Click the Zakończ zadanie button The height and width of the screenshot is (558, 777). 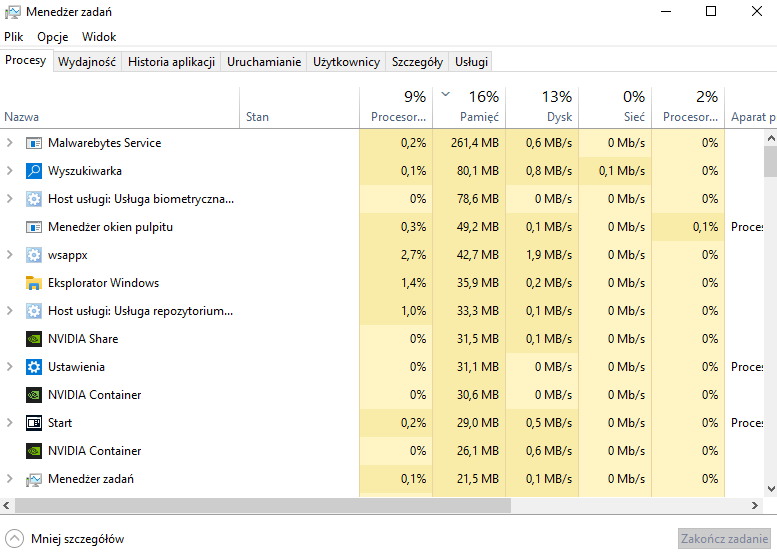tap(724, 539)
